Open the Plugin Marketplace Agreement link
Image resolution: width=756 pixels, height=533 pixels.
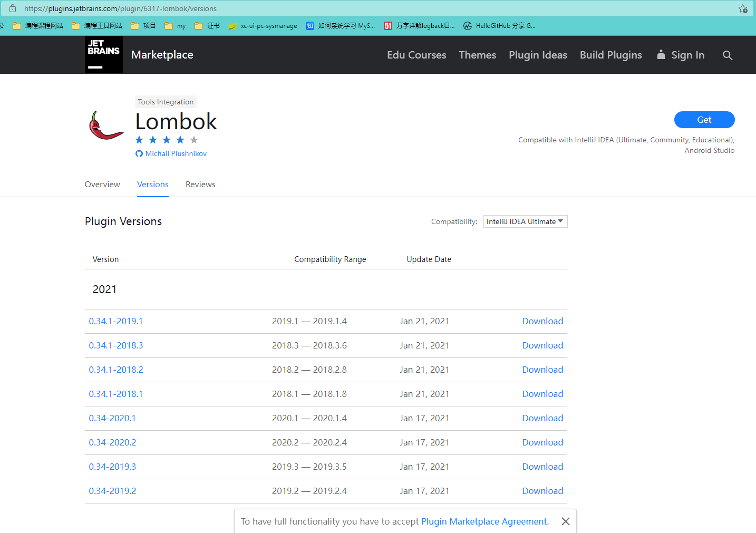point(484,521)
